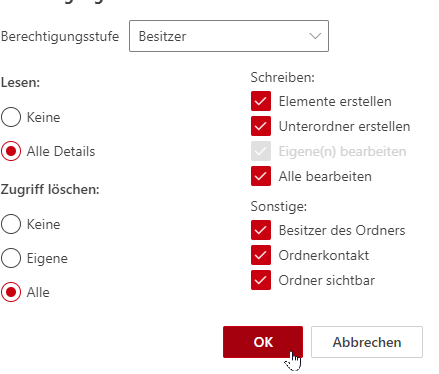Choose the Eigene radio button
Viewport: 439px width, 374px height.
[11, 258]
